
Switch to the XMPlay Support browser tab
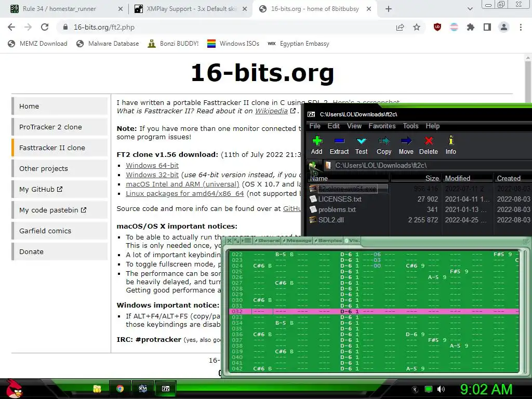[192, 9]
